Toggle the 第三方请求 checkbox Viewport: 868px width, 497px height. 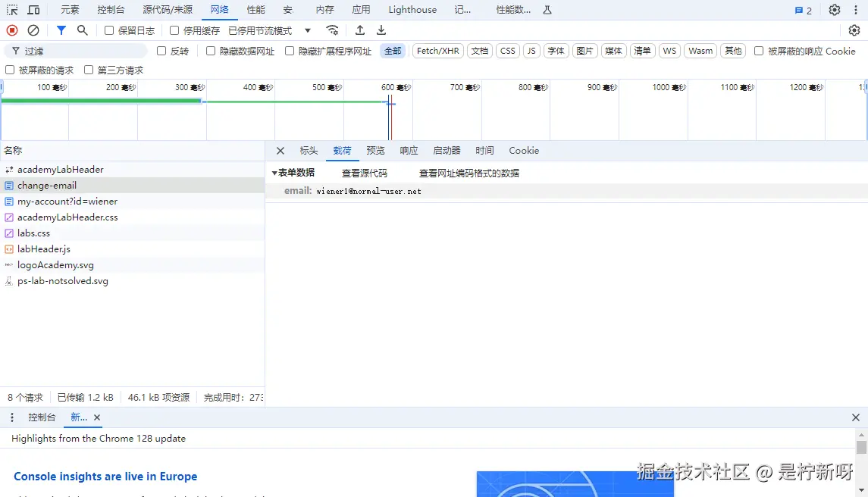tap(89, 70)
